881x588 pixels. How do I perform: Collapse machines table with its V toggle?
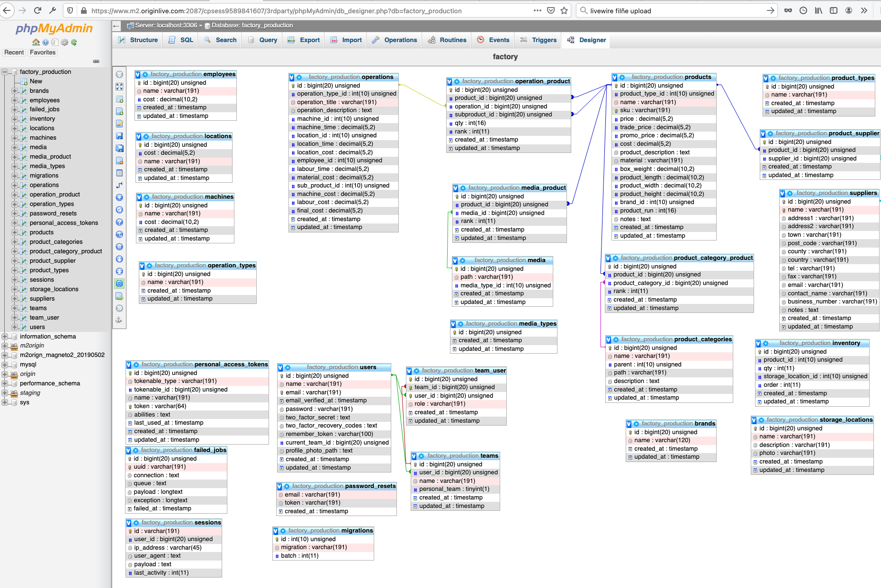click(139, 197)
